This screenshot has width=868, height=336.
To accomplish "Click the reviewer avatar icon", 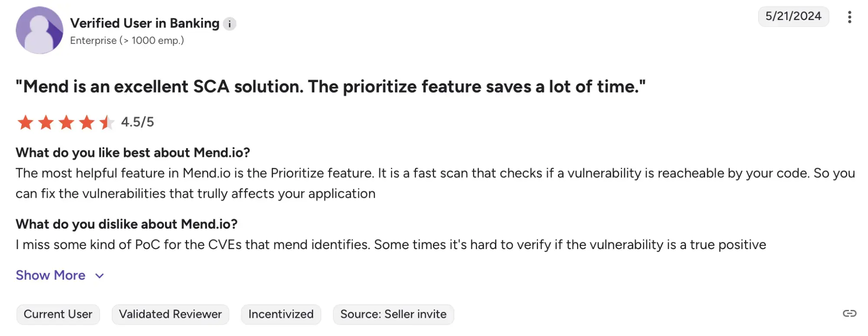I will click(x=40, y=30).
